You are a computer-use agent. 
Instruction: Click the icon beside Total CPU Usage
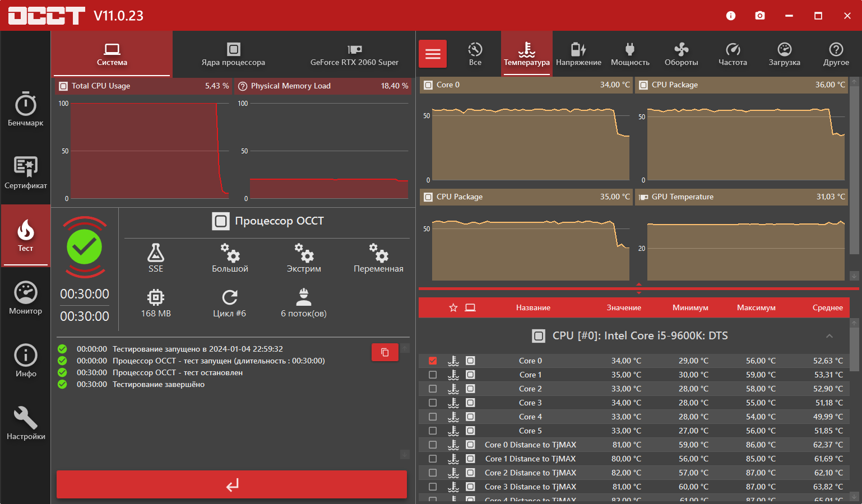(63, 86)
